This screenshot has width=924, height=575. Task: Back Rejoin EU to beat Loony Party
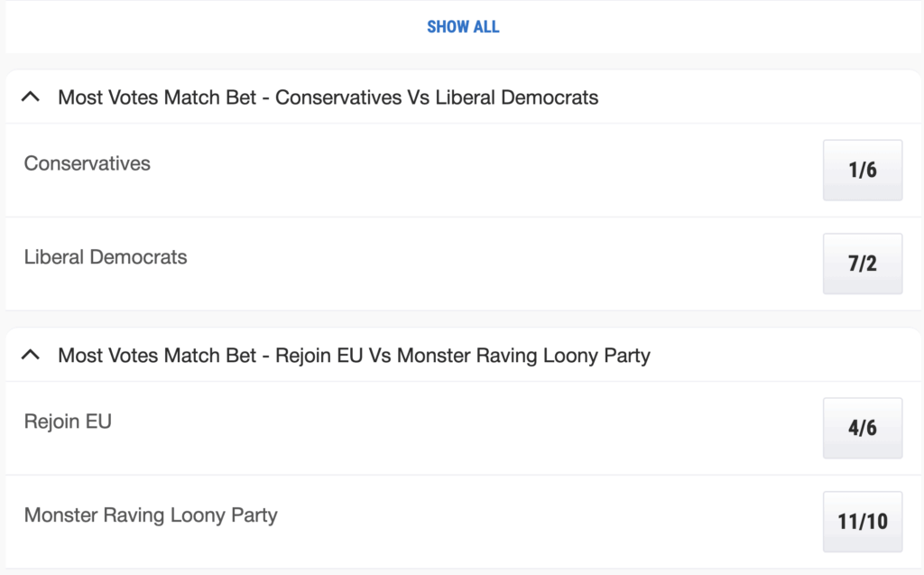click(x=862, y=428)
